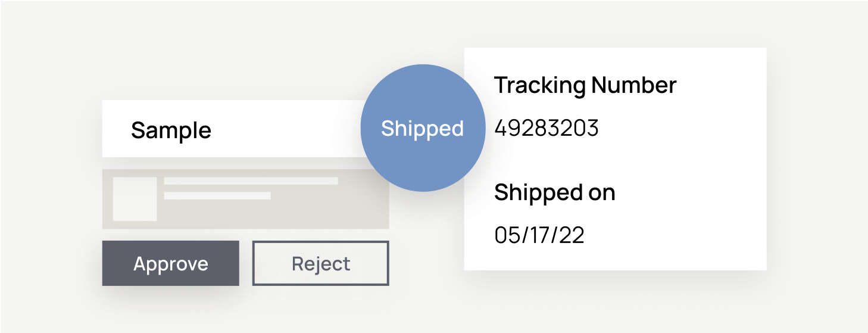The height and width of the screenshot is (333, 868).
Task: Select the tracking number 49283203
Action: (546, 128)
